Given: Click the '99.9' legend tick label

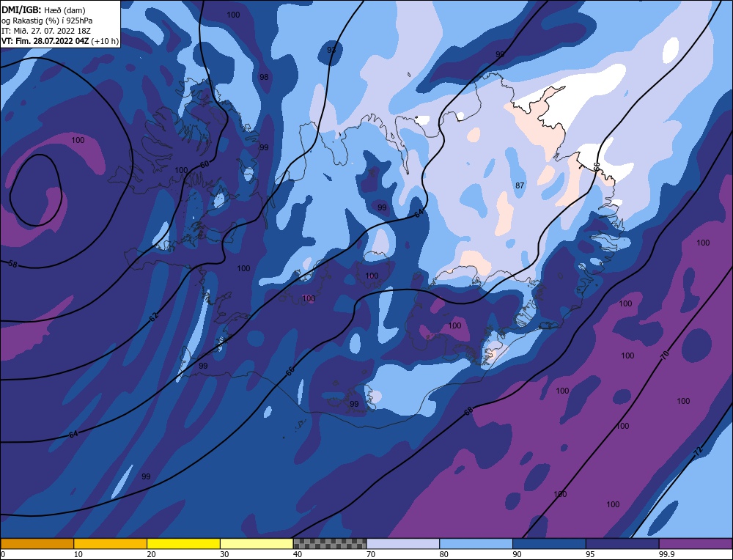Looking at the screenshot, I should 666,554.
